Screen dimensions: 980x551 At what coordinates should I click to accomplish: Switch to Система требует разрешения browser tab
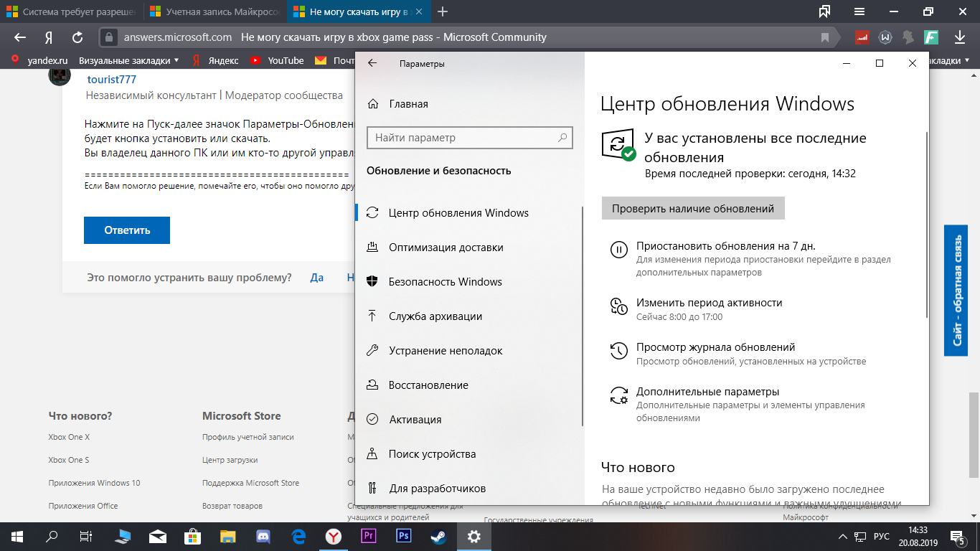(x=72, y=12)
